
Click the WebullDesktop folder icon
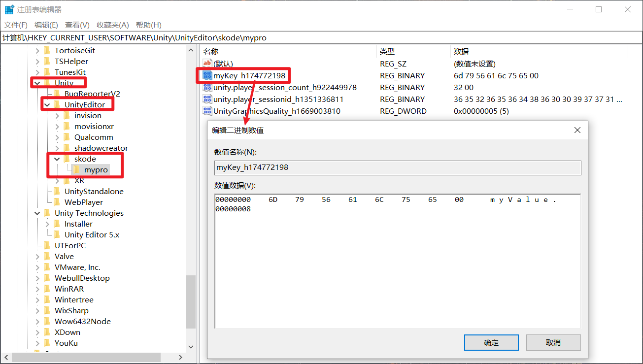47,278
